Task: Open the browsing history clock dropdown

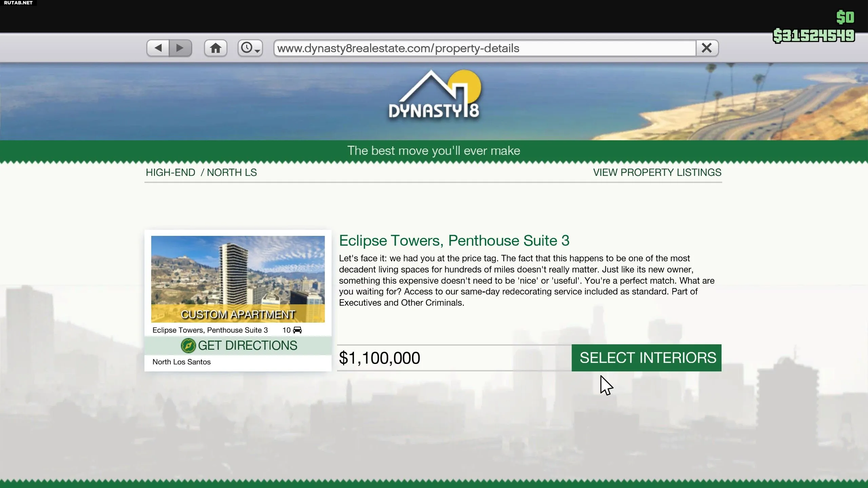Action: tap(250, 48)
